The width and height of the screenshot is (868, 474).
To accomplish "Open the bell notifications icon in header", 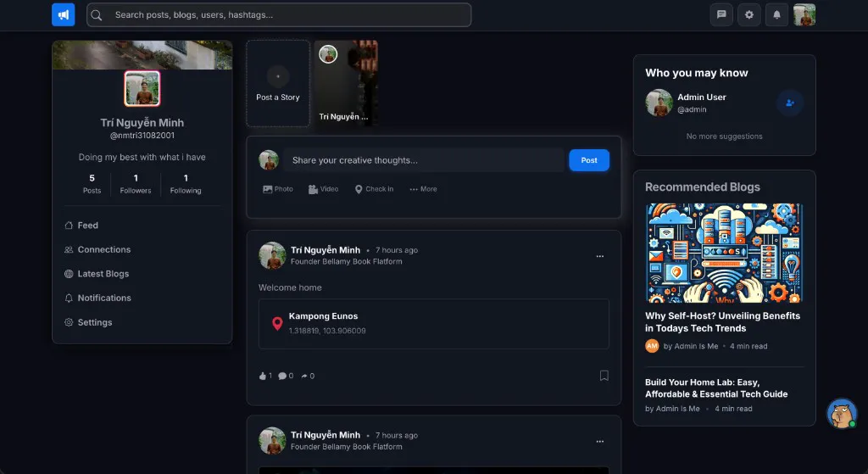I will tap(776, 15).
